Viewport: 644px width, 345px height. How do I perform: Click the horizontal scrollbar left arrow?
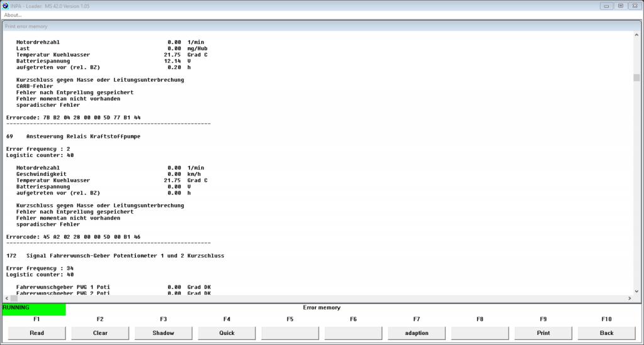pos(6,298)
